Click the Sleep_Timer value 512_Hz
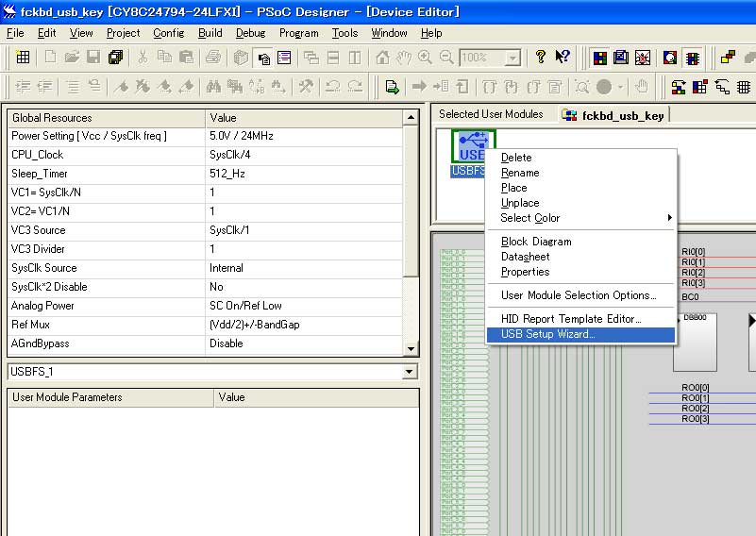 tap(304, 174)
